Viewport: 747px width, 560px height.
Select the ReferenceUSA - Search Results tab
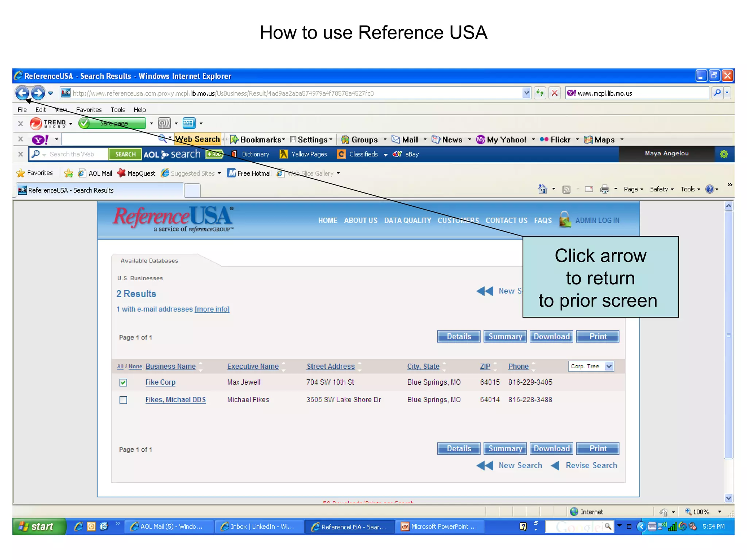(x=99, y=190)
